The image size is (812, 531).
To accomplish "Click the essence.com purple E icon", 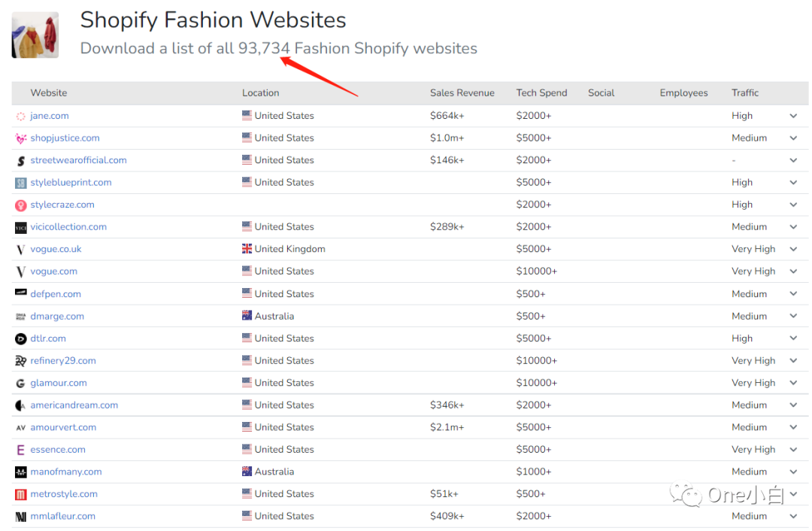I will (x=21, y=450).
